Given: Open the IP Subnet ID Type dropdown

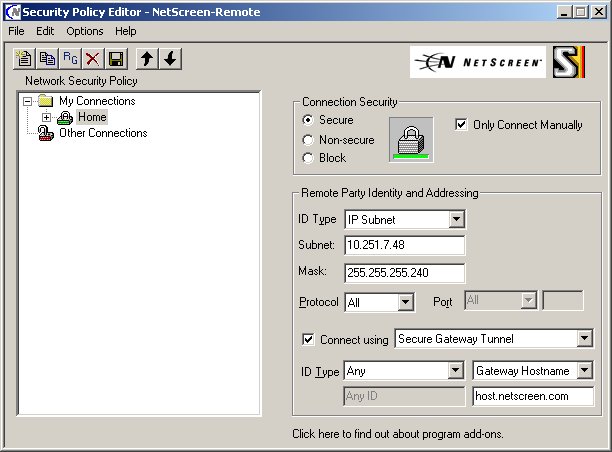Looking at the screenshot, I should click(456, 219).
